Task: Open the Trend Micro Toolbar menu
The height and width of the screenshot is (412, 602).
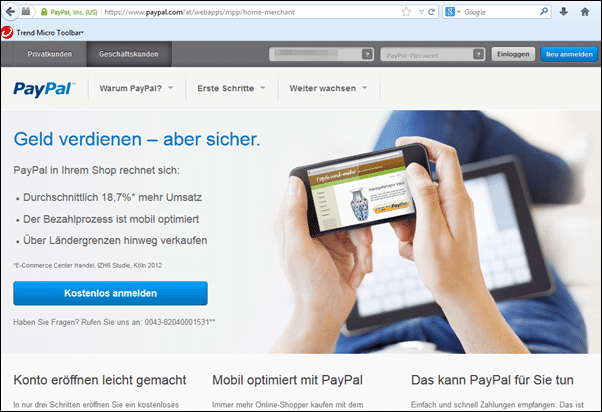Action: tap(50, 33)
